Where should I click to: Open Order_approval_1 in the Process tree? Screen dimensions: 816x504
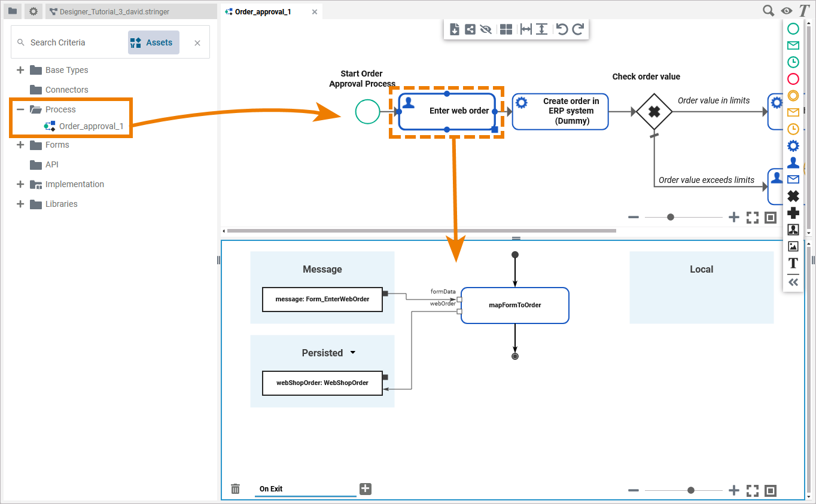pos(91,126)
